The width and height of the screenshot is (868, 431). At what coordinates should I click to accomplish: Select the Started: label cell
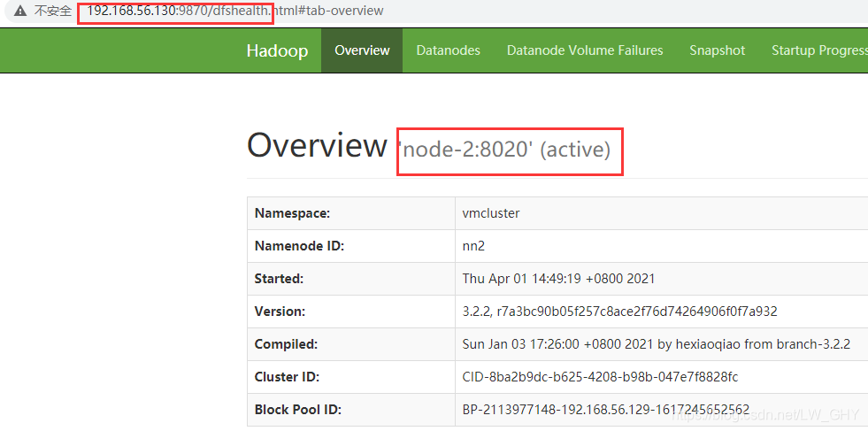click(x=351, y=279)
